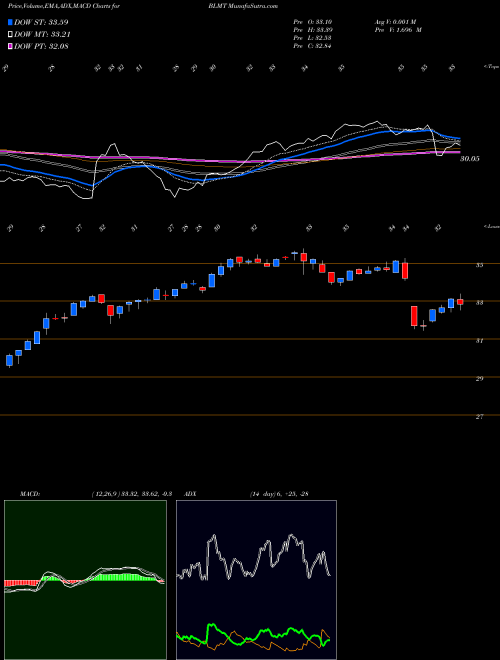Click the 'MACD:' panel label
Image resolution: width=500 pixels, height=660 pixels.
pyautogui.click(x=29, y=494)
